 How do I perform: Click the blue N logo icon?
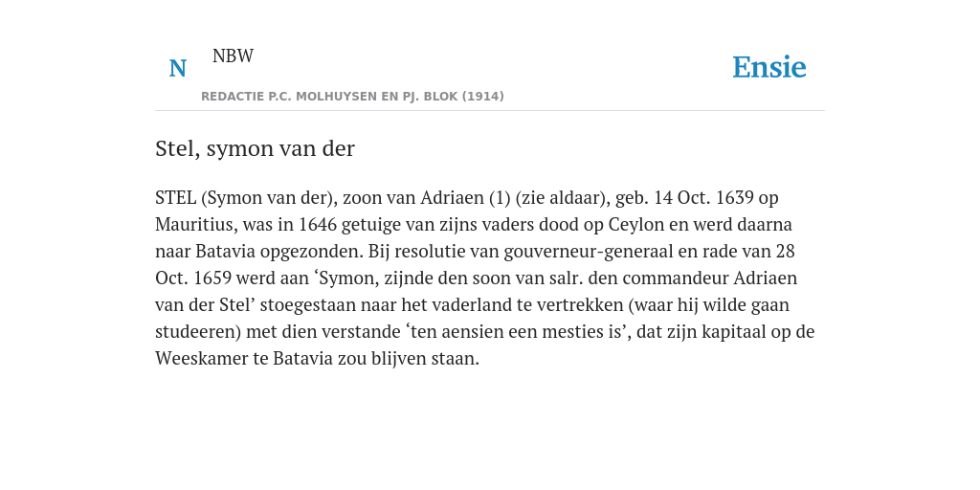[177, 68]
